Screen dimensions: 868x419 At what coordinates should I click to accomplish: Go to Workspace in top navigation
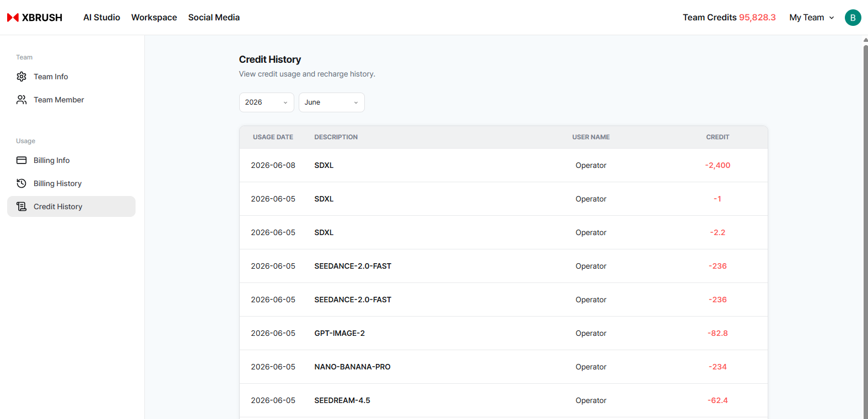point(154,18)
